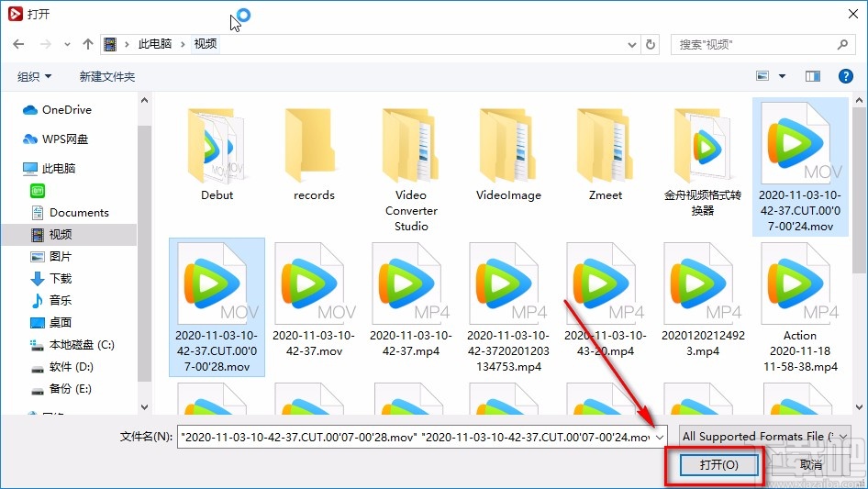Click the Back navigation arrow
This screenshot has height=489, width=868.
point(18,44)
